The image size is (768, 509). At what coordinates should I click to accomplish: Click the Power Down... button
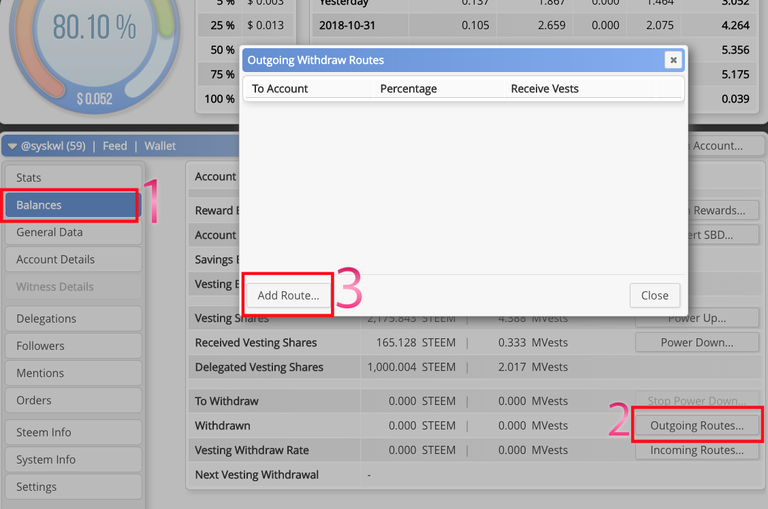pyautogui.click(x=696, y=342)
